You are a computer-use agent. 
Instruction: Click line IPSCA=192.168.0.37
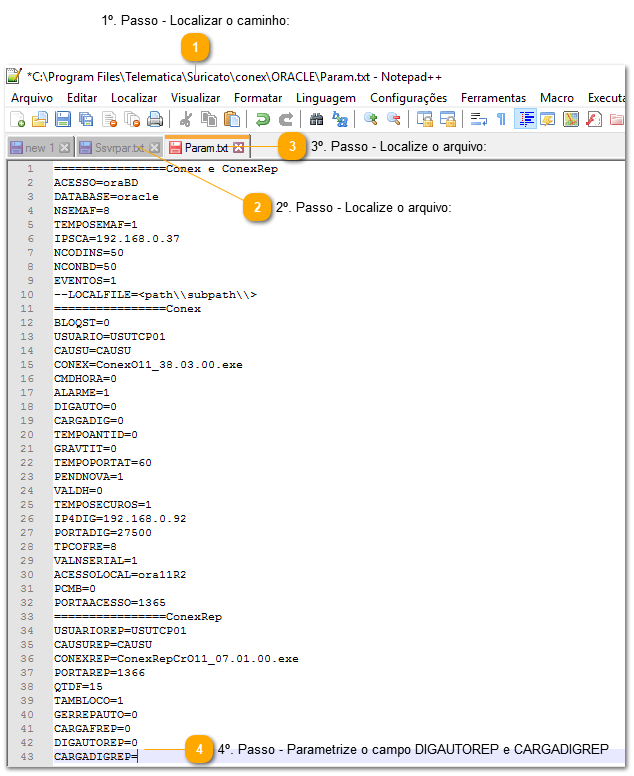[117, 239]
